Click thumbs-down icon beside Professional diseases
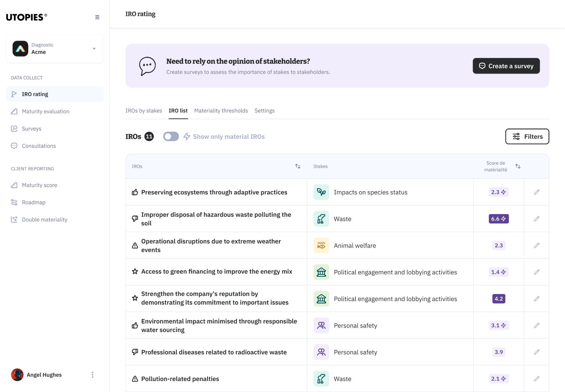Image resolution: width=565 pixels, height=392 pixels. [135, 352]
